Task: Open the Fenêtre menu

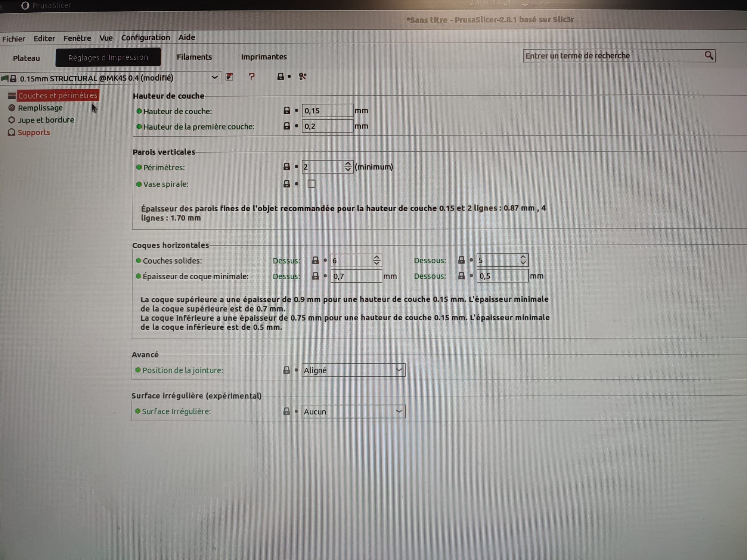Action: 77,38
